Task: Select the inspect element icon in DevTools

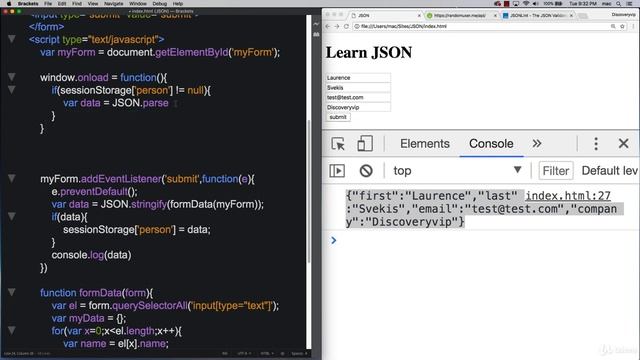Action: 338,144
